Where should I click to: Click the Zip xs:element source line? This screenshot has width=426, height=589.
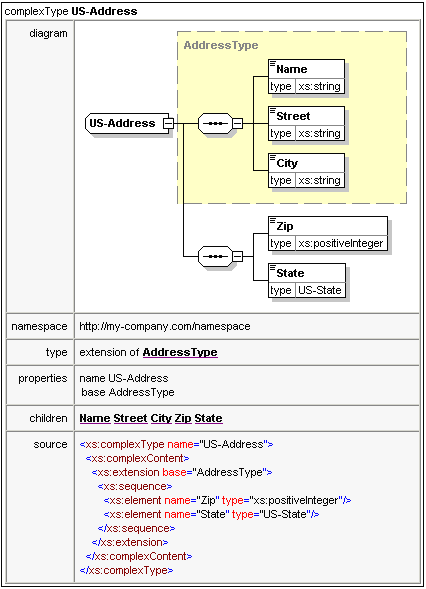pyautogui.click(x=227, y=500)
